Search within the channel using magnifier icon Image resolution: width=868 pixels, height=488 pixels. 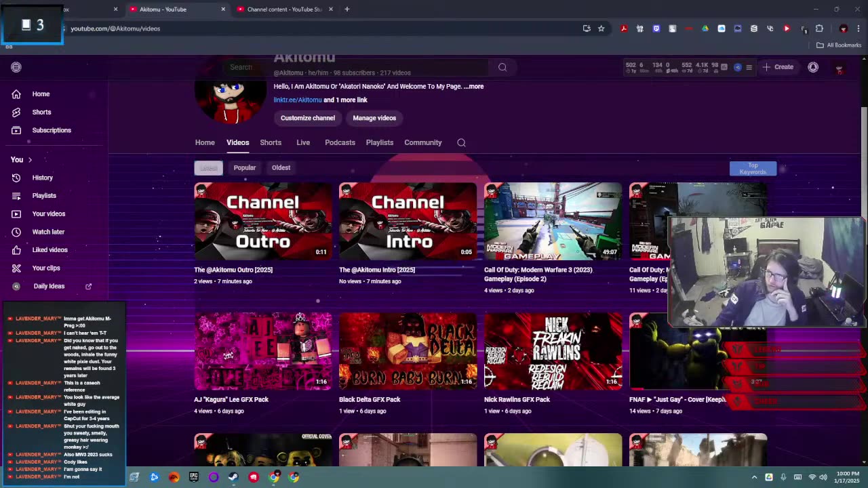tap(461, 142)
